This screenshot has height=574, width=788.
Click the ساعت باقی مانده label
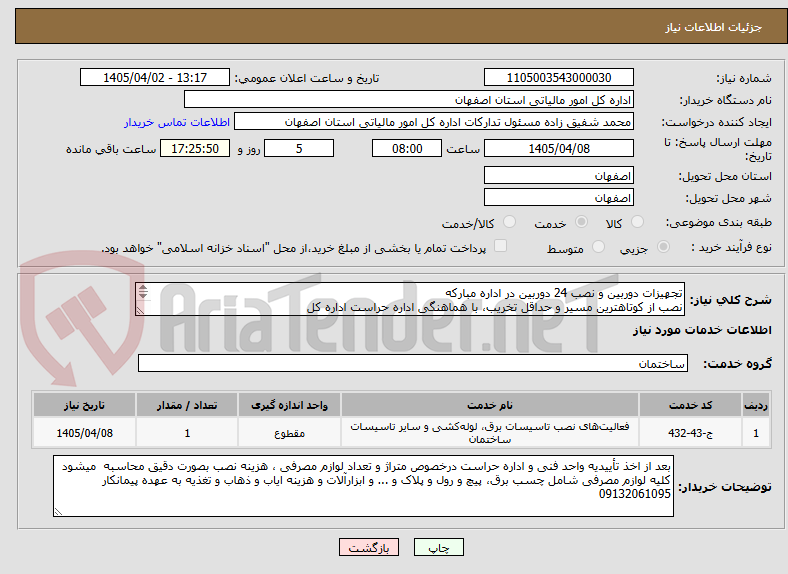click(111, 149)
